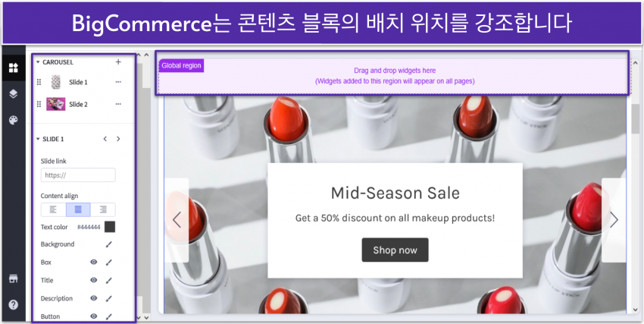Toggle Description visibility eye icon
644x324 pixels.
pos(94,298)
